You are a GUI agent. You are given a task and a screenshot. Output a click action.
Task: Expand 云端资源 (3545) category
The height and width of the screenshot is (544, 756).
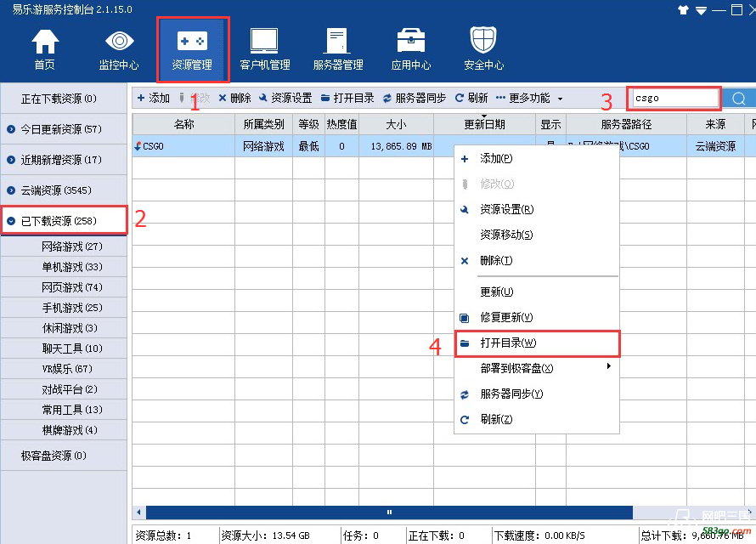pos(64,190)
